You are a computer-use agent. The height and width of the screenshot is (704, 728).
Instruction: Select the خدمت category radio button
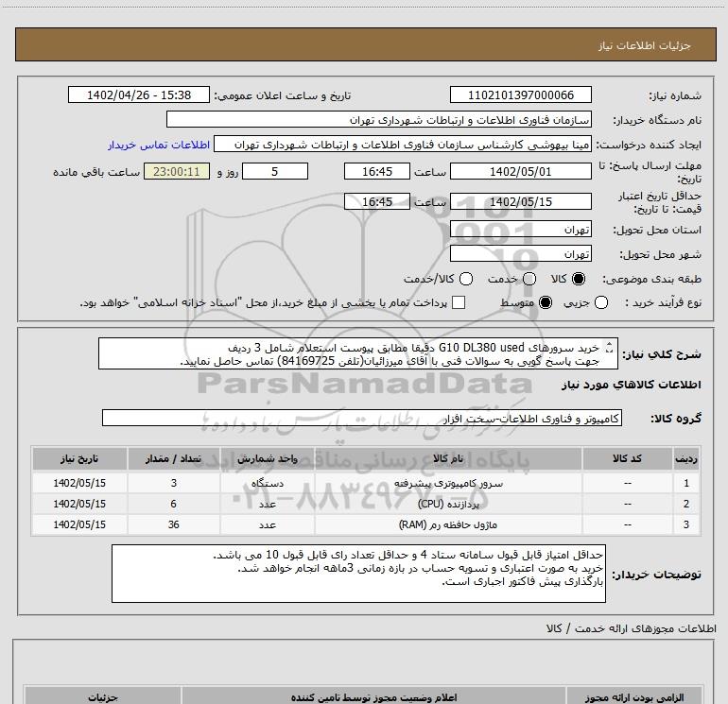click(529, 279)
